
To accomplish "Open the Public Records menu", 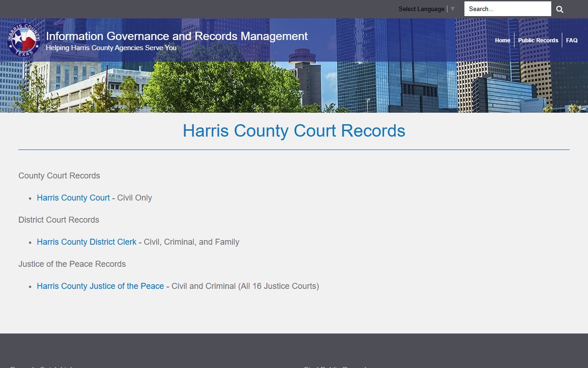I will [x=538, y=40].
